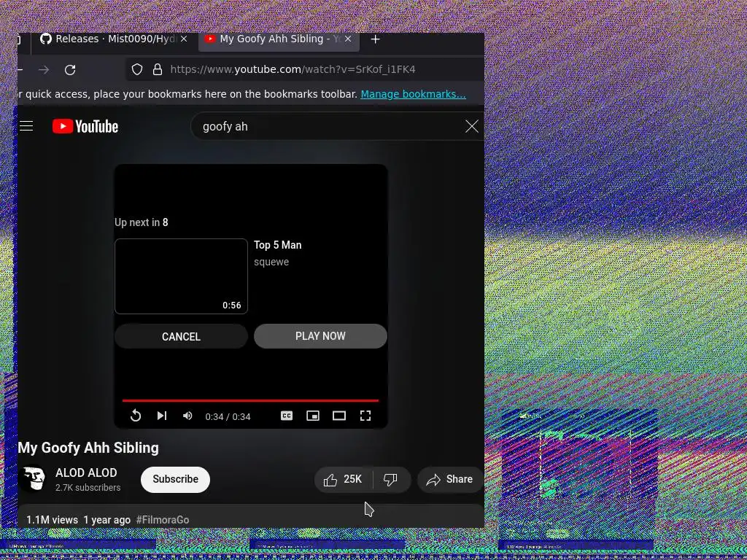This screenshot has height=560, width=747.
Task: Open the #FilmoraGo hashtag
Action: (x=163, y=520)
